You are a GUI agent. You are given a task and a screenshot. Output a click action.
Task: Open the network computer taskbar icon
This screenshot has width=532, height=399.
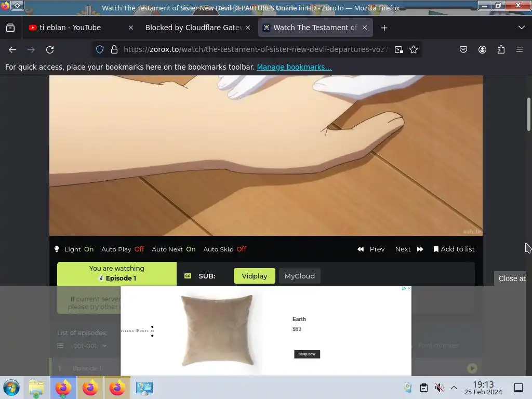(144, 388)
